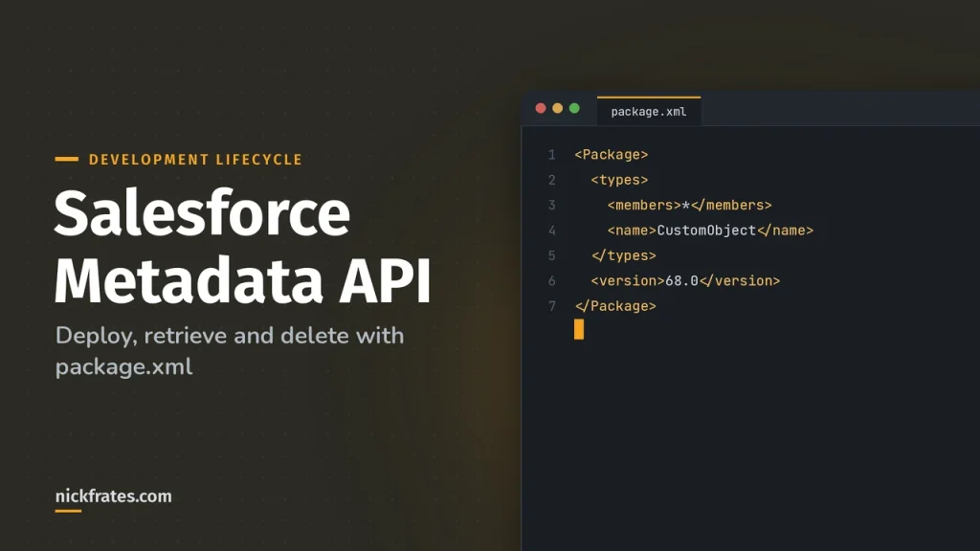Click the yellow minimize window dot

(558, 108)
